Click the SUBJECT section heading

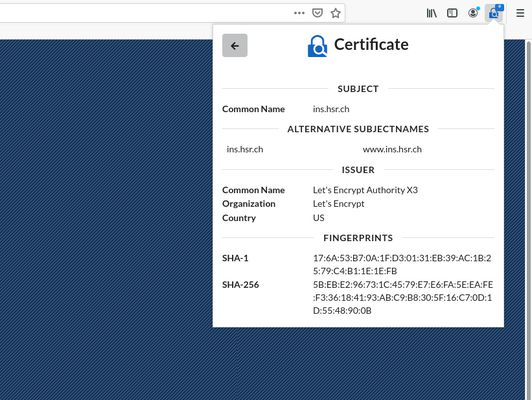pyautogui.click(x=358, y=89)
